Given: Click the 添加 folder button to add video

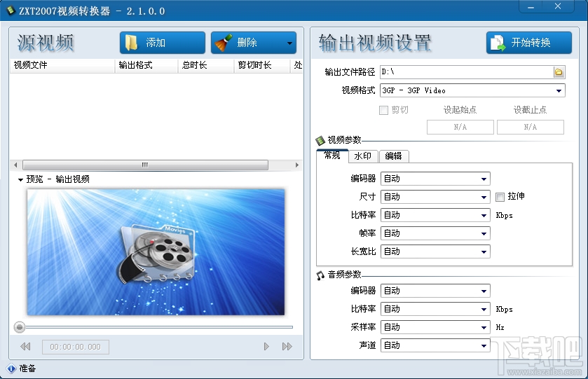Looking at the screenshot, I should point(163,43).
